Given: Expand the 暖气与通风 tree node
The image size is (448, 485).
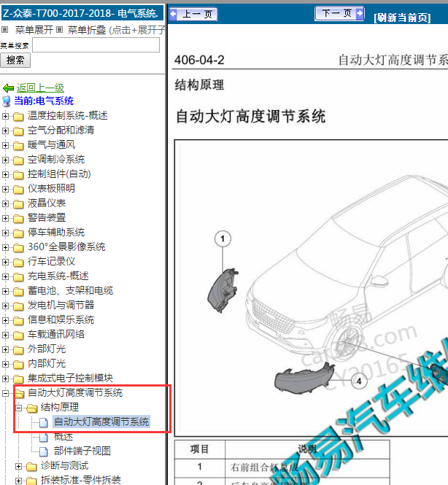Looking at the screenshot, I should click(x=5, y=145).
